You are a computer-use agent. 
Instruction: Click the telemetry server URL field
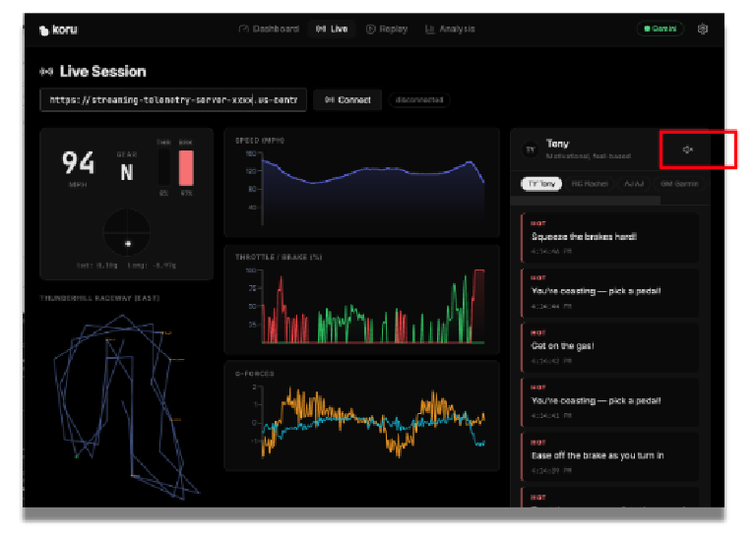coord(173,100)
